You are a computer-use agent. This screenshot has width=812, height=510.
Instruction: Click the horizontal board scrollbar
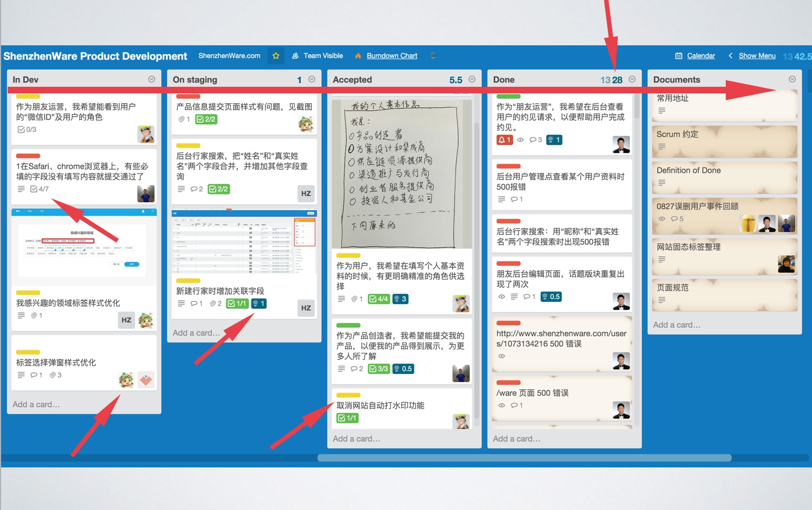point(524,458)
